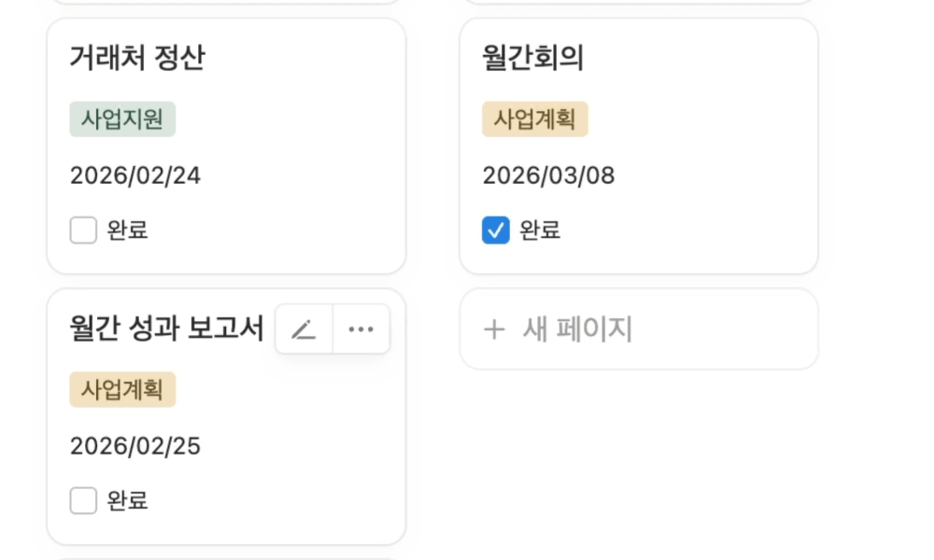Click the 완료 label text on 거래처 정산
The width and height of the screenshot is (934, 560).
tap(128, 230)
